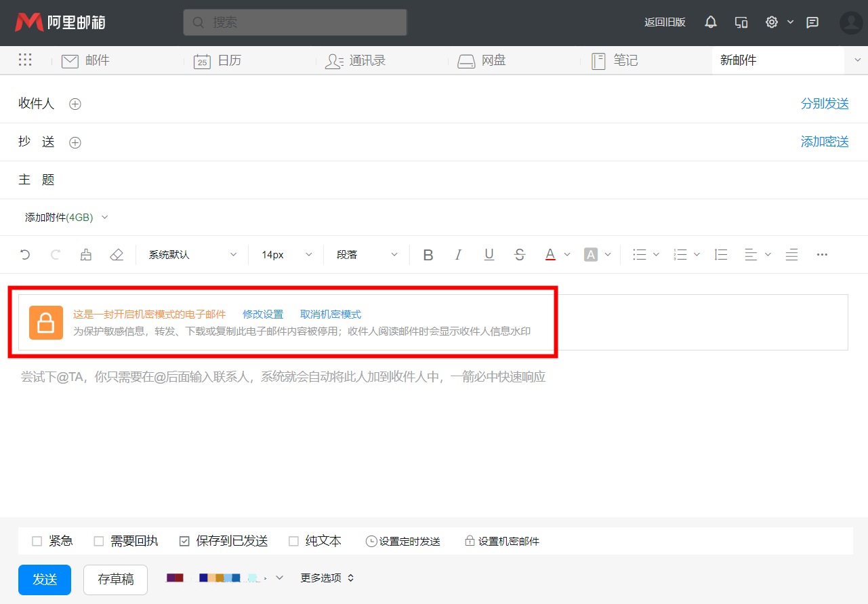Screen dimensions: 868x604
Task: Uncheck 保存到已发送 checkbox
Action: click(184, 541)
